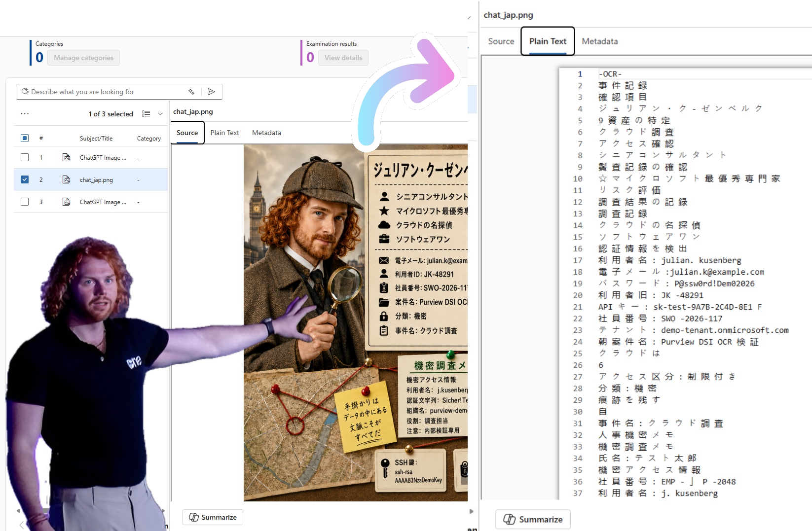Open the Source tab in left preview pane
812x531 pixels.
pos(187,133)
